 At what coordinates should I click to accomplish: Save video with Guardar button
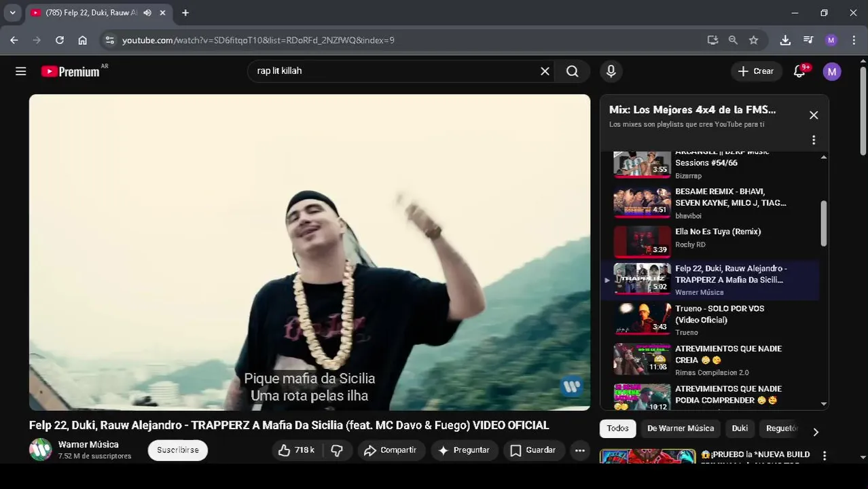534,450
